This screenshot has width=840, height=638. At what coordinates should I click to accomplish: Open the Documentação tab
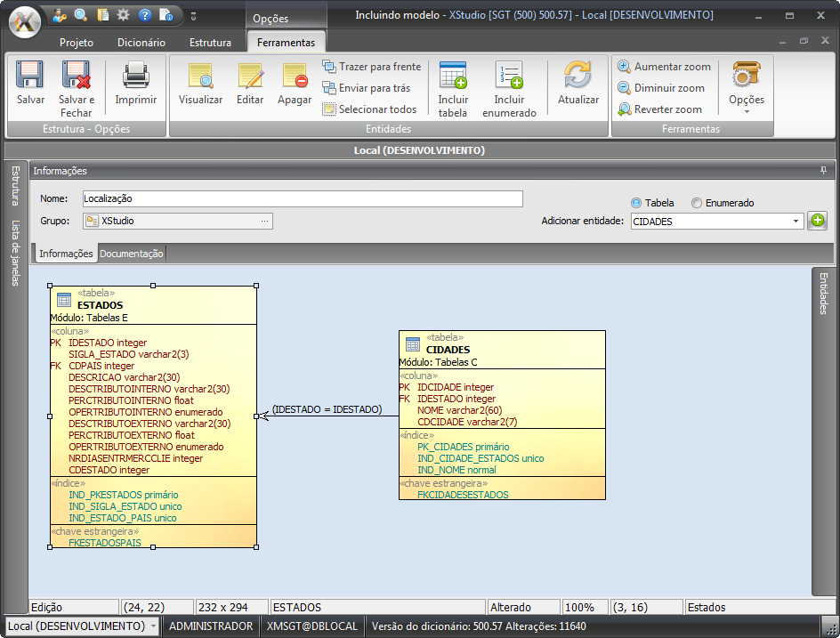pyautogui.click(x=132, y=254)
